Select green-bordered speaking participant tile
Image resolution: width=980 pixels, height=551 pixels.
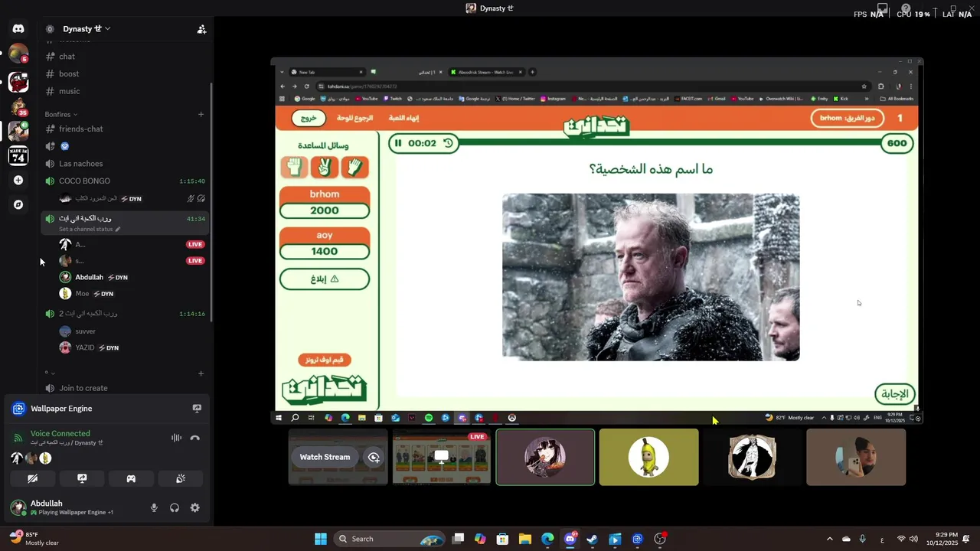545,457
